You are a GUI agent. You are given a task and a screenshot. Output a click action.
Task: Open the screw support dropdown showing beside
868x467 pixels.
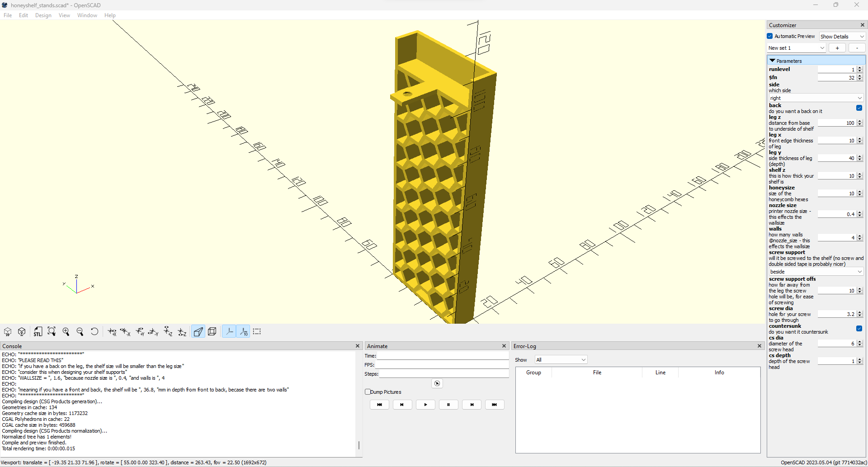pyautogui.click(x=816, y=271)
